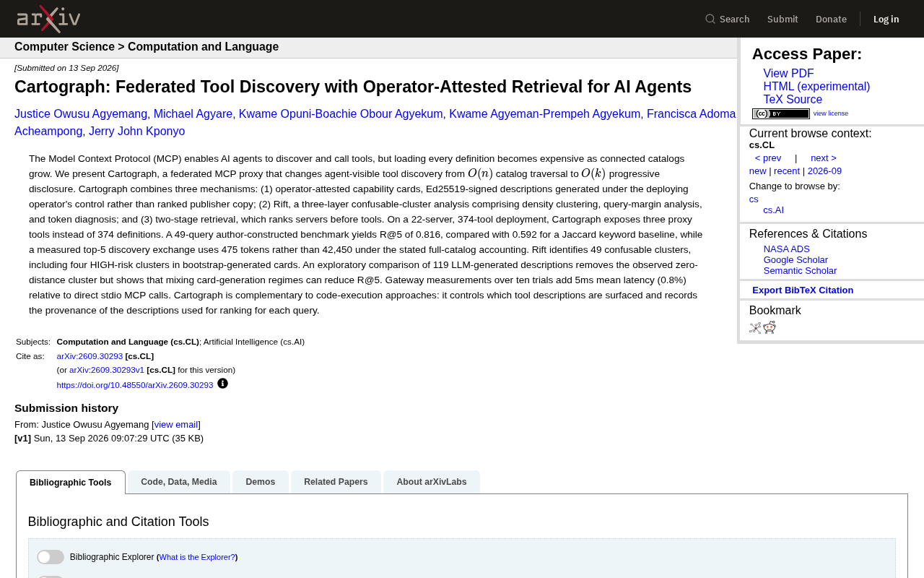Open author Justice Owusu Agyemang
This screenshot has height=578, width=924.
click(x=81, y=114)
